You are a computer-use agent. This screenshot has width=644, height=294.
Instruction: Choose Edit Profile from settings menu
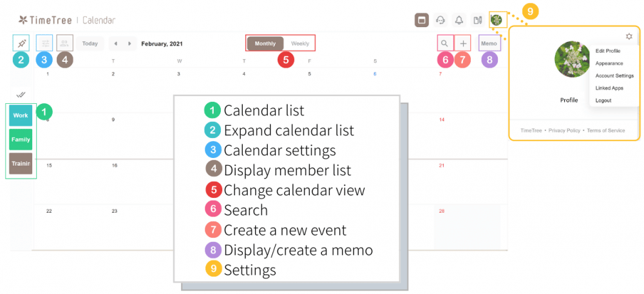pyautogui.click(x=609, y=51)
